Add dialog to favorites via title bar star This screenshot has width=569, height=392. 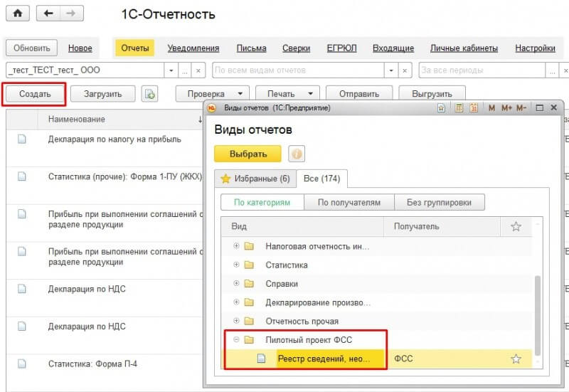(441, 108)
